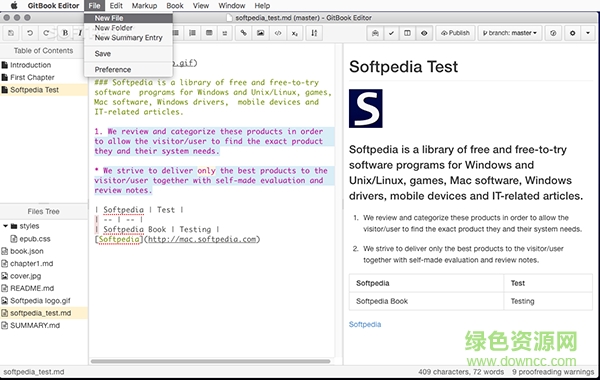This screenshot has height=380, width=600.
Task: Click the sort order toolbar icon
Action: tap(314, 33)
